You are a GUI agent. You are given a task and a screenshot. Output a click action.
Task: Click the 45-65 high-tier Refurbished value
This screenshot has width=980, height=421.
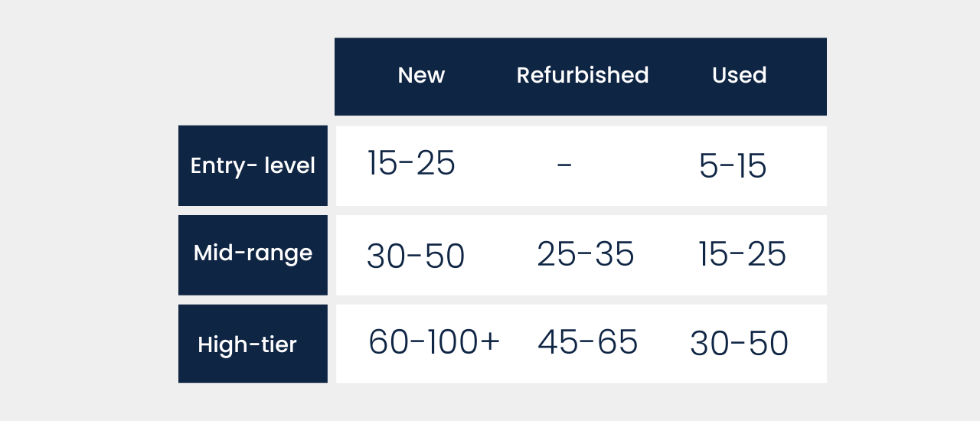click(x=587, y=342)
